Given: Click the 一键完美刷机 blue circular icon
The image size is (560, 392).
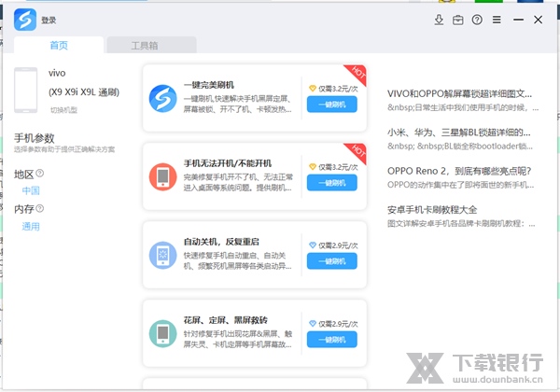Looking at the screenshot, I should click(x=163, y=98).
